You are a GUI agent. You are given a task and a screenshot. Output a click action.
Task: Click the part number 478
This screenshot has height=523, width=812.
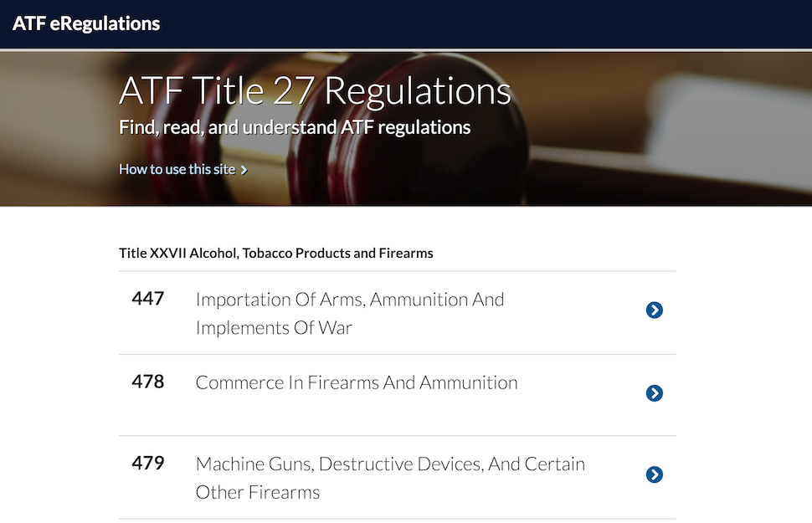(x=148, y=382)
